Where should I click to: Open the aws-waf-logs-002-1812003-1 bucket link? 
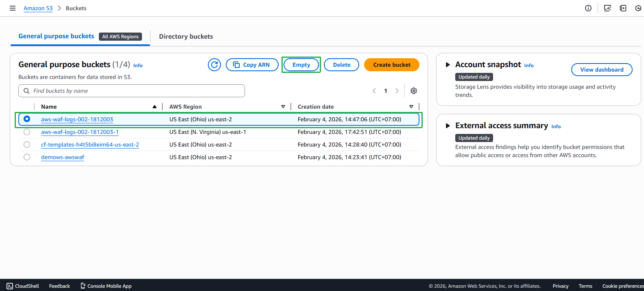[x=80, y=132]
